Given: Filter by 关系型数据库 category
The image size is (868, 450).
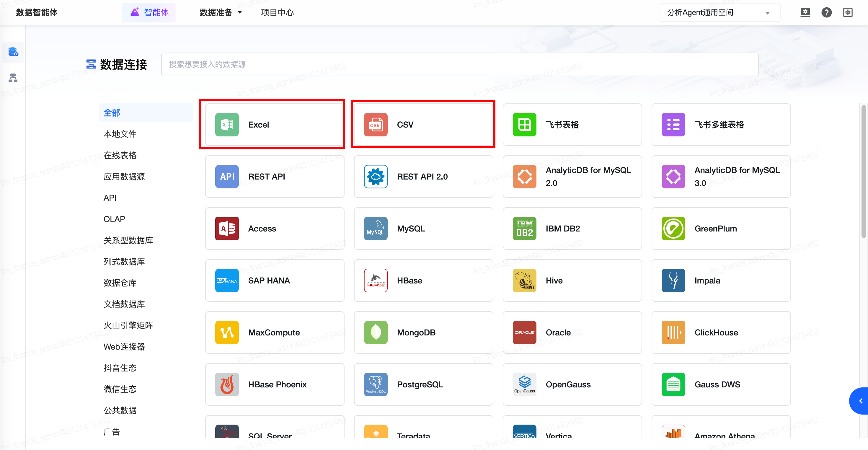Looking at the screenshot, I should pos(128,240).
